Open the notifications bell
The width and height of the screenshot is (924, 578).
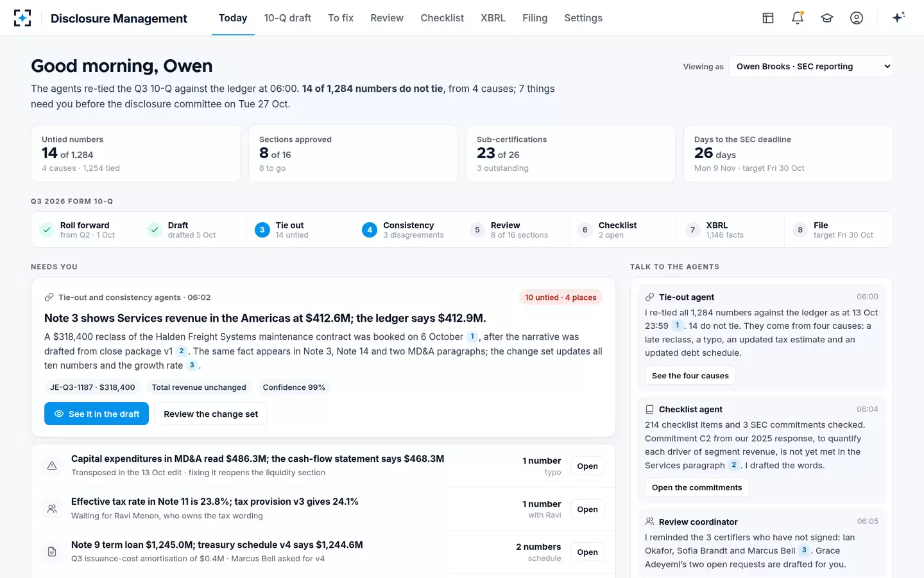[798, 18]
